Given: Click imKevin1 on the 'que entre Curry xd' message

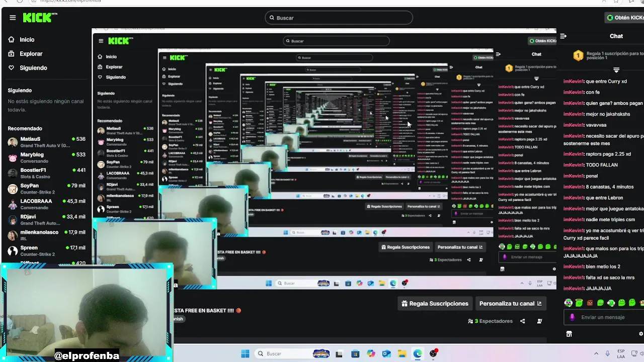Looking at the screenshot, I should (x=574, y=81).
